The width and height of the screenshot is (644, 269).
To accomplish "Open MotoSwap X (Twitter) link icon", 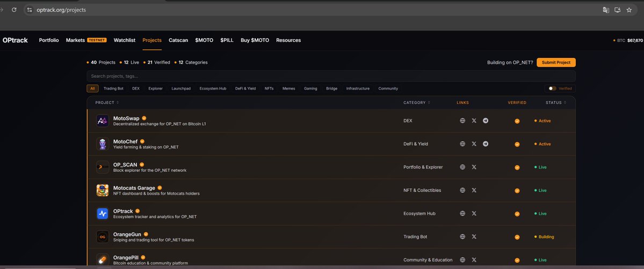I will (474, 121).
